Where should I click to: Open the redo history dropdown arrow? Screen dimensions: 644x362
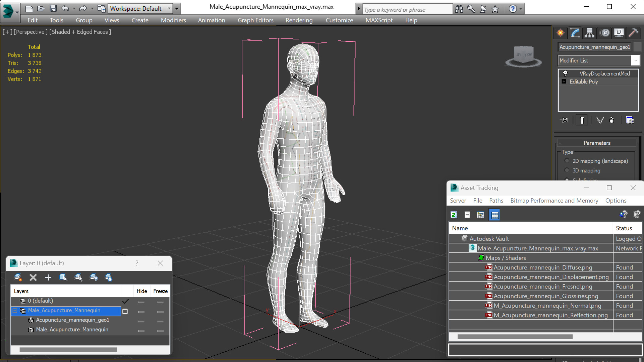(x=92, y=9)
